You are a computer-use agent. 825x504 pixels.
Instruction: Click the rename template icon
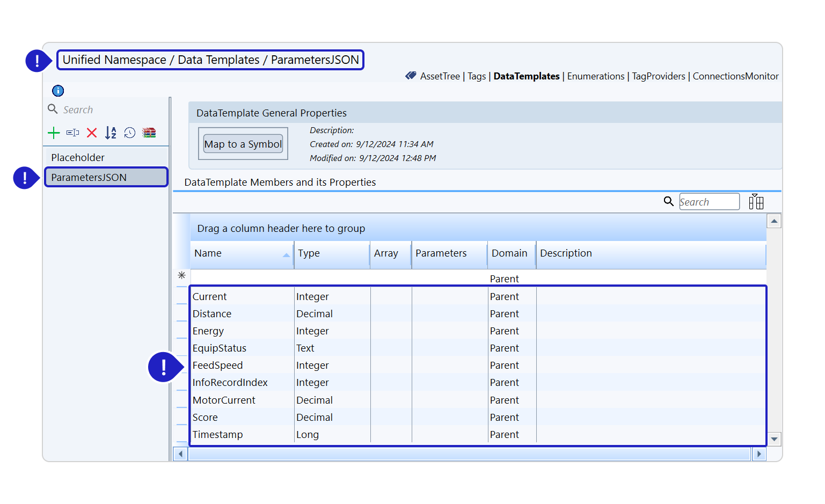[72, 133]
